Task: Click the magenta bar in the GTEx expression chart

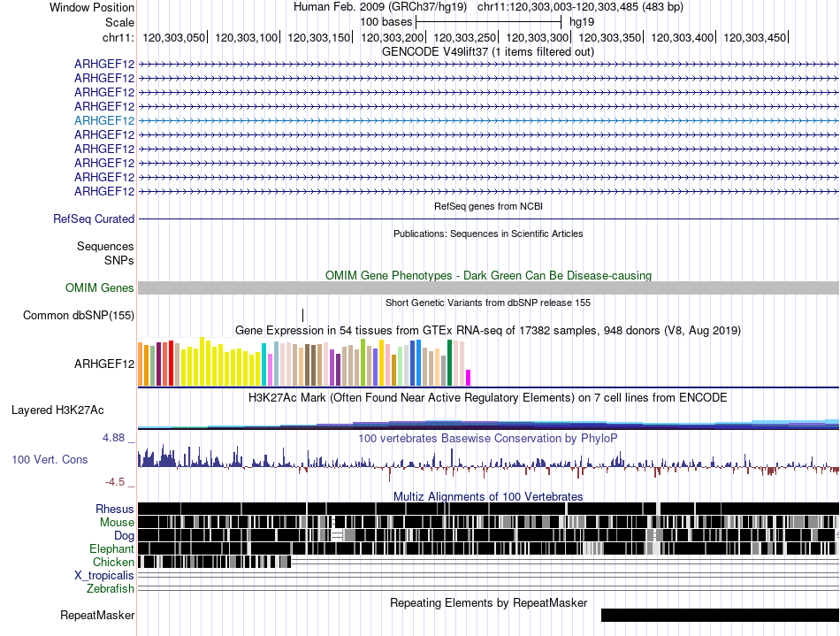Action: tap(469, 378)
